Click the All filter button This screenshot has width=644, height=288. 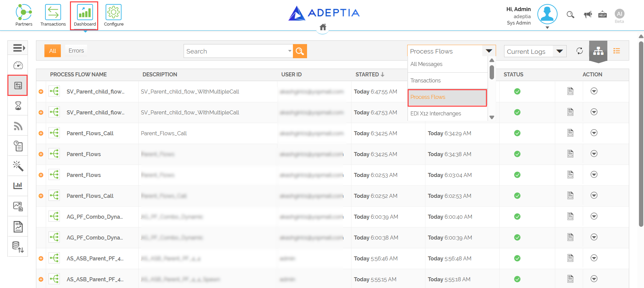coord(52,51)
